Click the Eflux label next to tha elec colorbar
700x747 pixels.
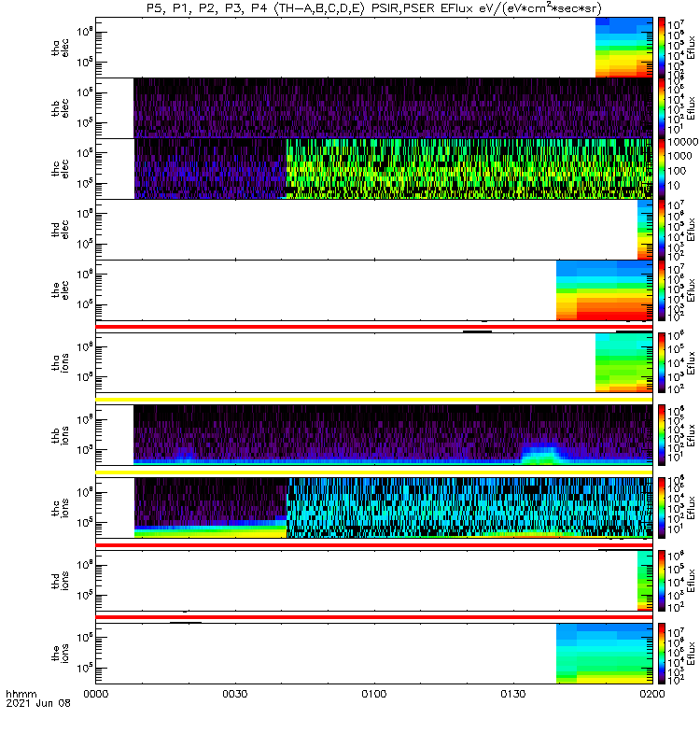[691, 48]
